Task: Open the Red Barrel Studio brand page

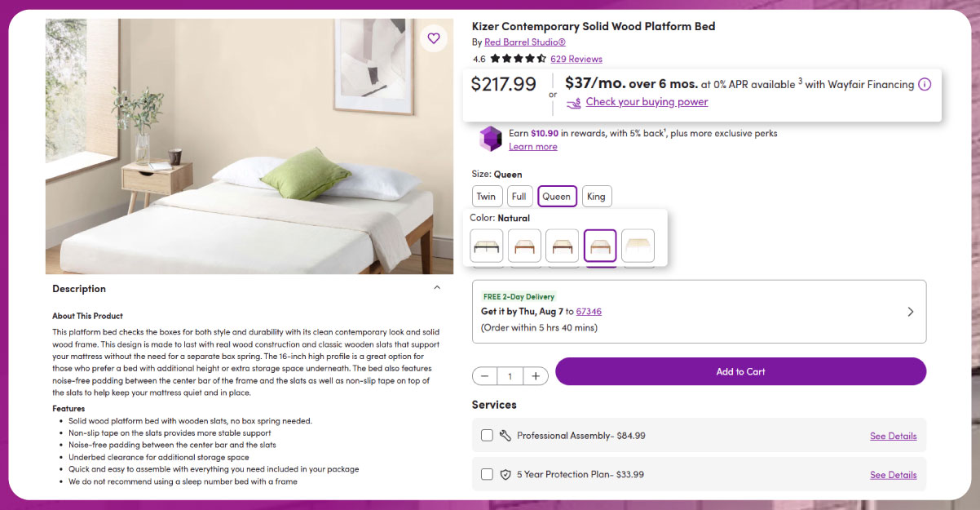Action: point(524,42)
